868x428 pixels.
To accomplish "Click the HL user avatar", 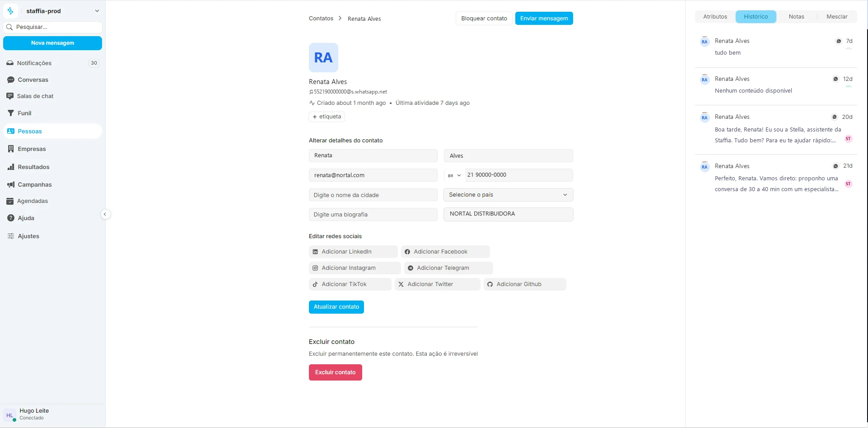I will 9,415.
